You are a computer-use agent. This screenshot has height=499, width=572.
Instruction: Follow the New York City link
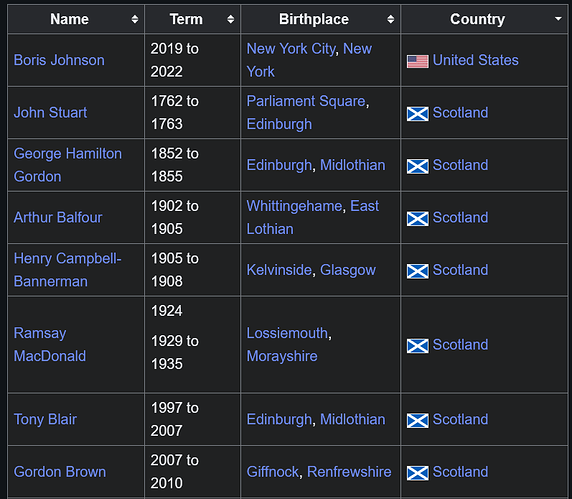pos(291,49)
